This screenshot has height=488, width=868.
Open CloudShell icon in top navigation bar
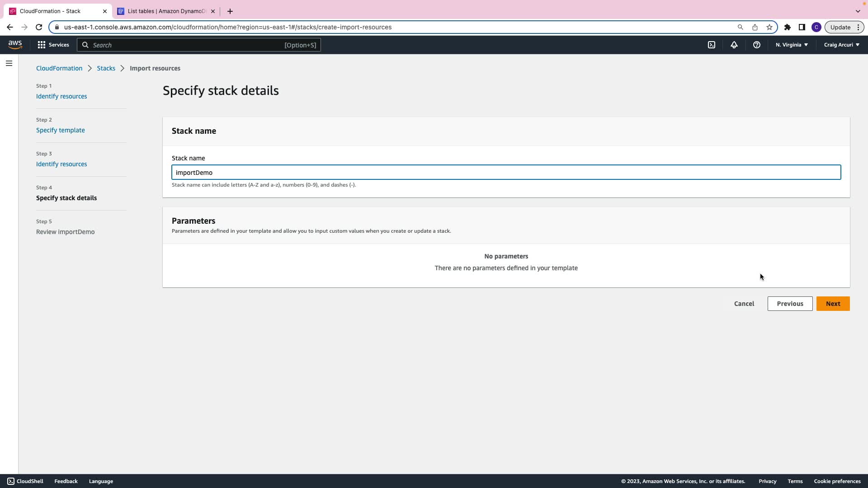712,45
